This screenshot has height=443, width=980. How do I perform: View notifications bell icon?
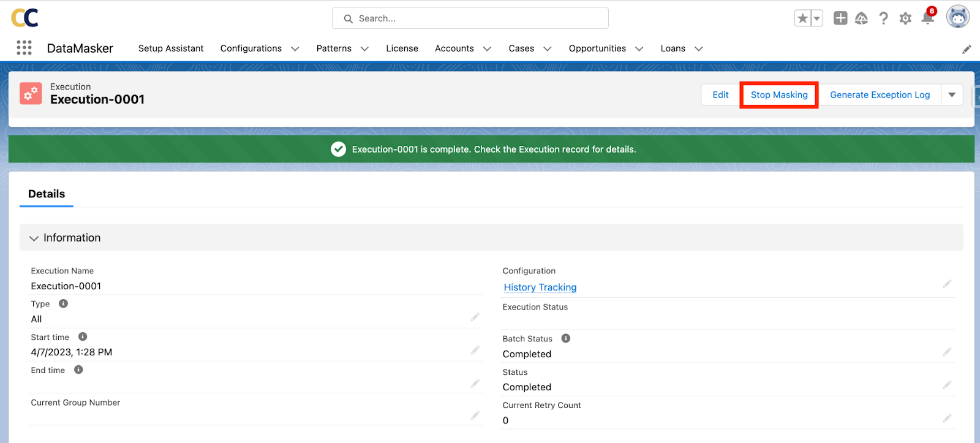click(927, 18)
